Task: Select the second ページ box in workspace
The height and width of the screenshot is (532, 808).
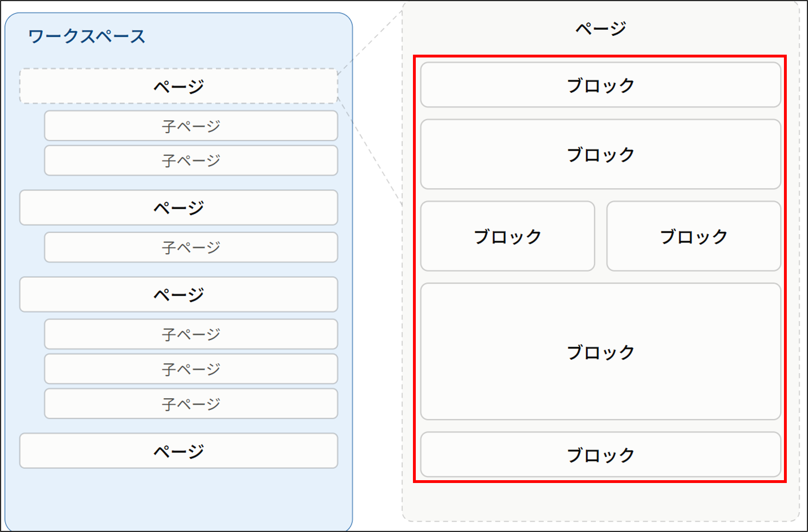Action: point(179,208)
